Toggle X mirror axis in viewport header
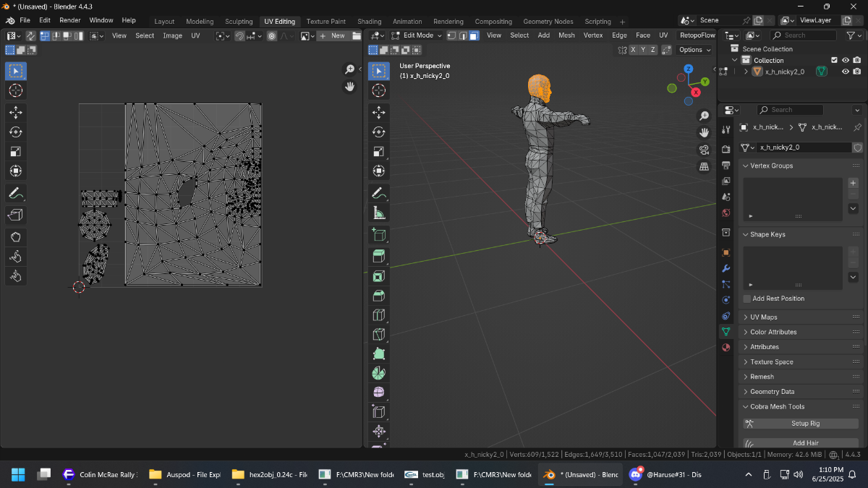Screen dimensions: 868x488 (x=633, y=50)
